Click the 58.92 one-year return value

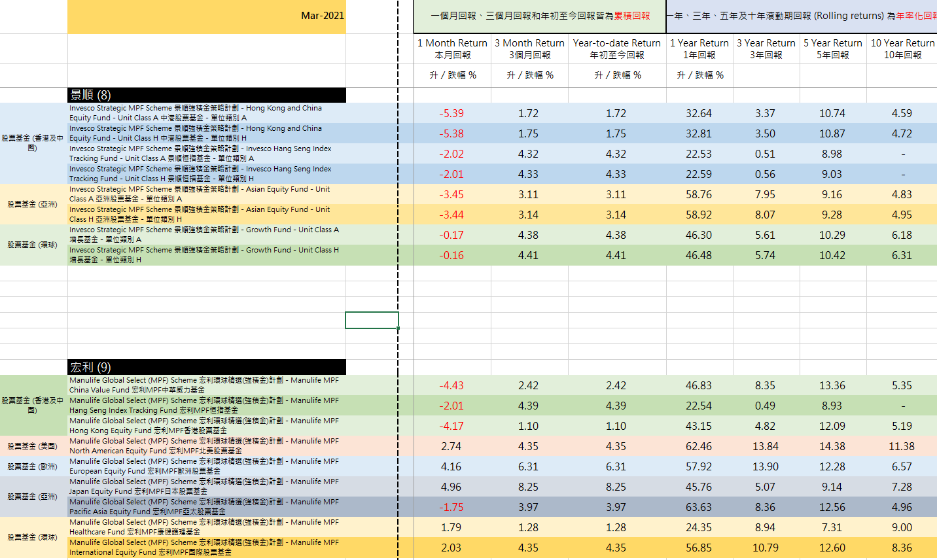tap(699, 215)
